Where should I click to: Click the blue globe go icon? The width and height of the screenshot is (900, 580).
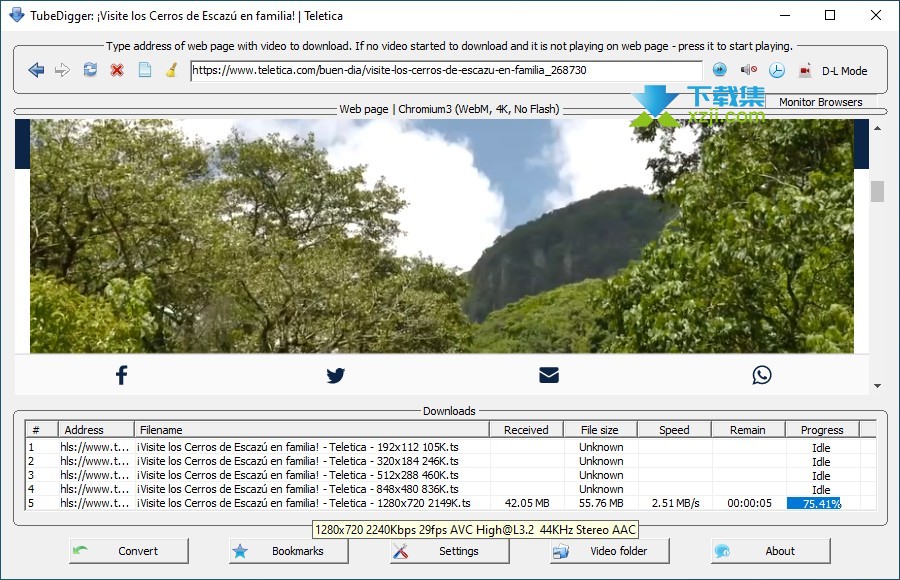(x=719, y=70)
